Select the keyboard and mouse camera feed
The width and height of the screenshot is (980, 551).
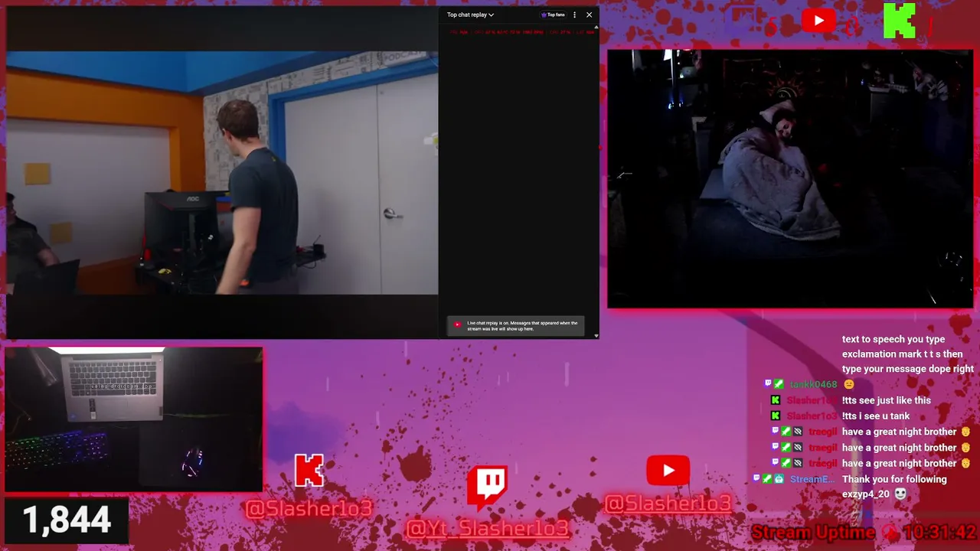click(x=134, y=419)
